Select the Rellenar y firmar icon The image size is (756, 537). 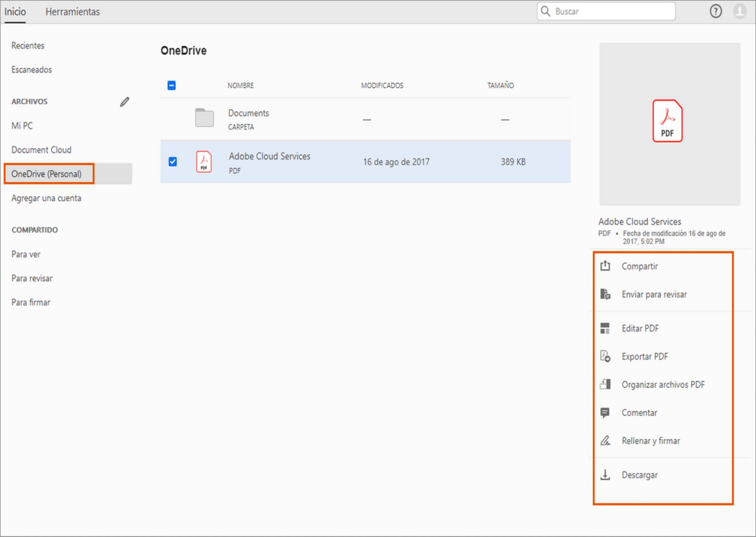pos(605,440)
